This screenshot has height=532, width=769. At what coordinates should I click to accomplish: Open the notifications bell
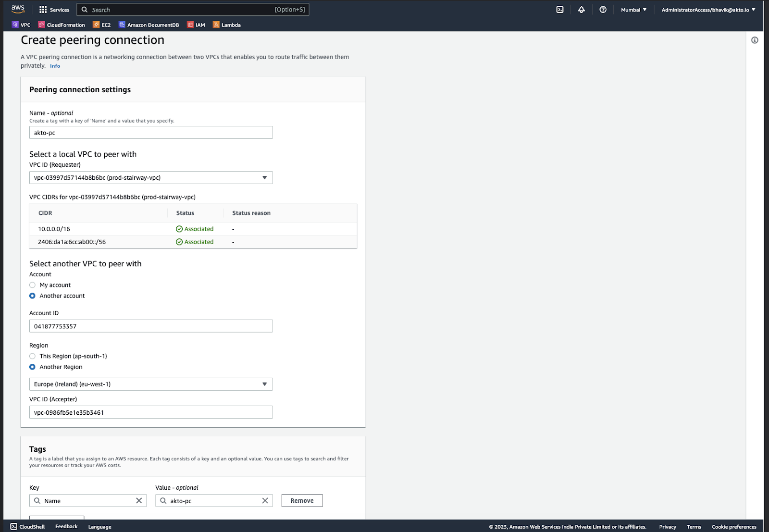pyautogui.click(x=581, y=10)
